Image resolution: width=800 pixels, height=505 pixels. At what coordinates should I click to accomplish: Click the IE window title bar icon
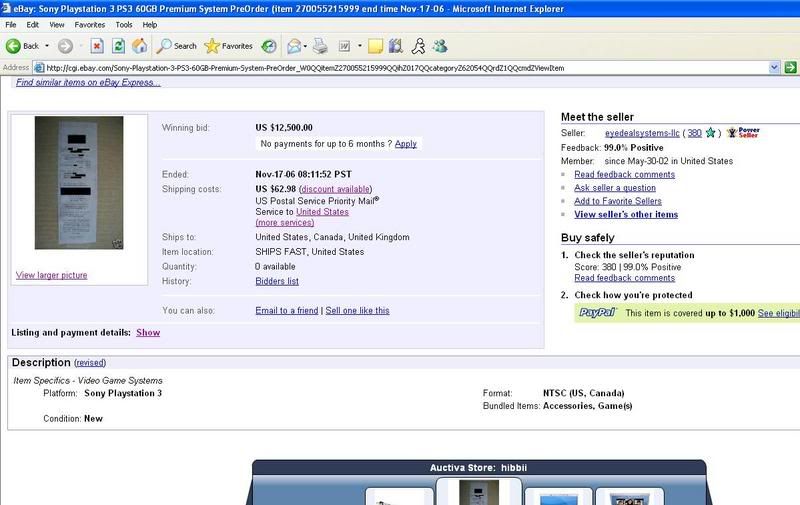6,8
